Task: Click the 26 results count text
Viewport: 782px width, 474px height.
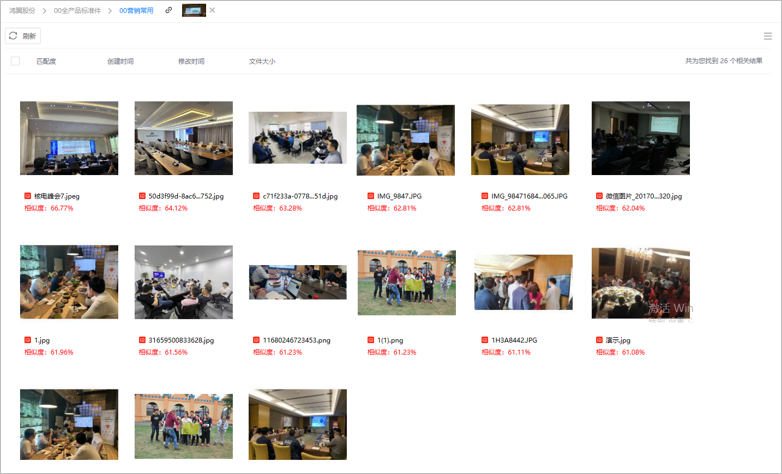Action: (x=724, y=61)
